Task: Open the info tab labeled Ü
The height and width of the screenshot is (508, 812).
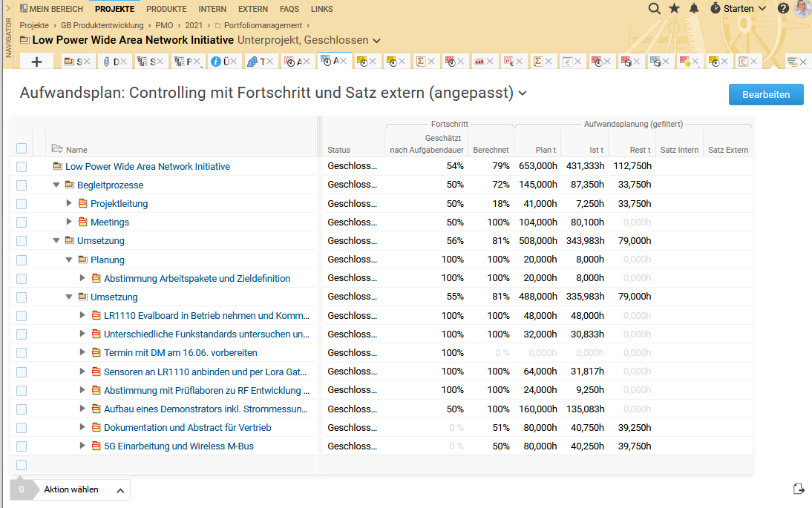Action: point(223,62)
